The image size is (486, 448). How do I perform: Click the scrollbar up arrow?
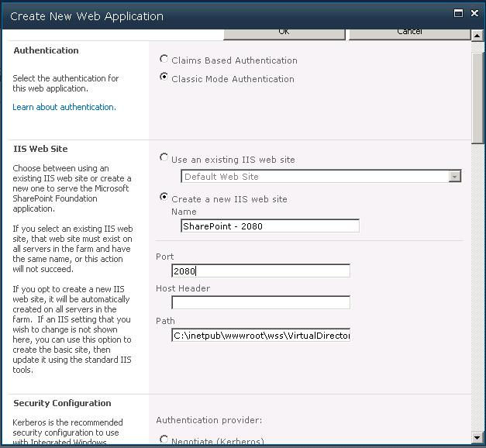click(478, 36)
